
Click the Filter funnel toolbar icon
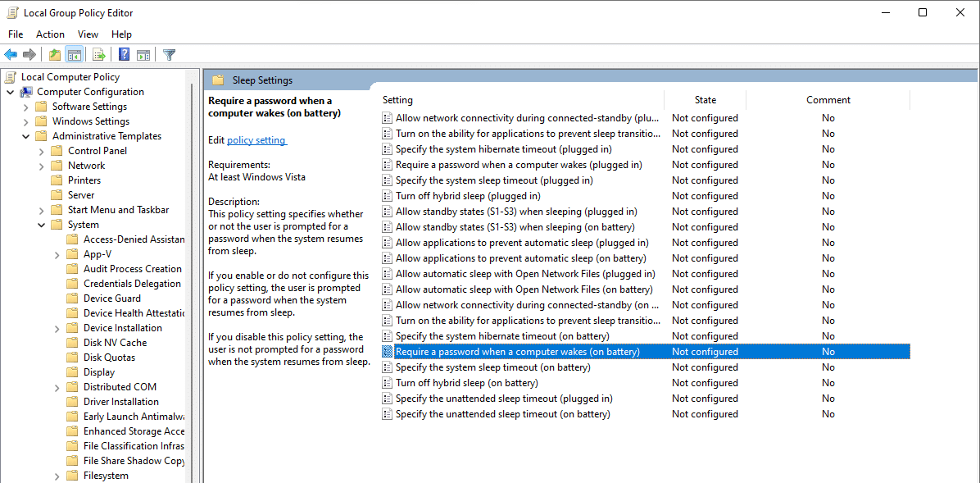click(169, 55)
